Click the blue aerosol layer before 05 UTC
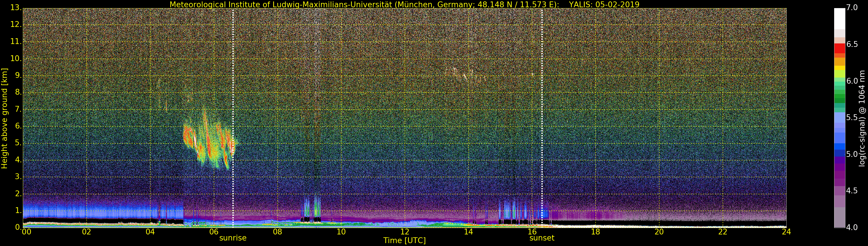This screenshot has width=868, height=246. coord(103,210)
